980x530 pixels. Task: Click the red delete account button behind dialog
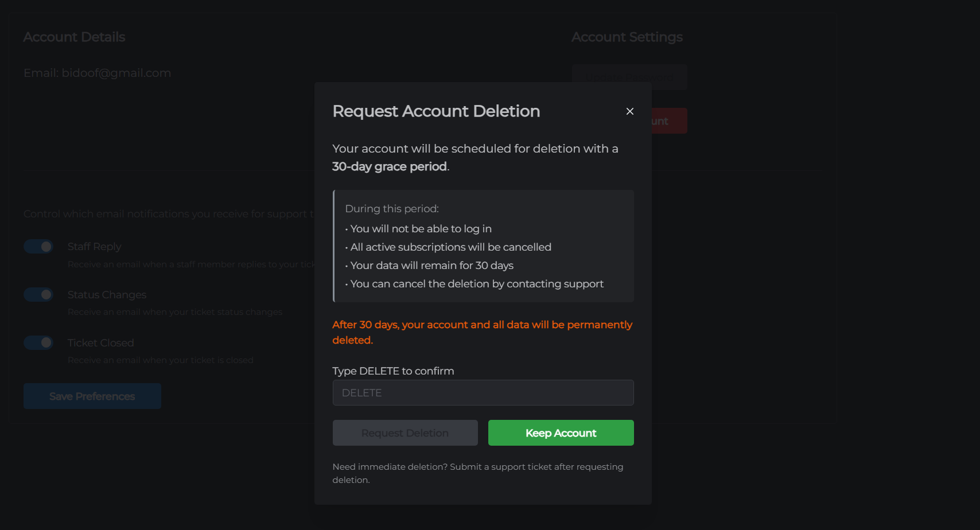669,121
